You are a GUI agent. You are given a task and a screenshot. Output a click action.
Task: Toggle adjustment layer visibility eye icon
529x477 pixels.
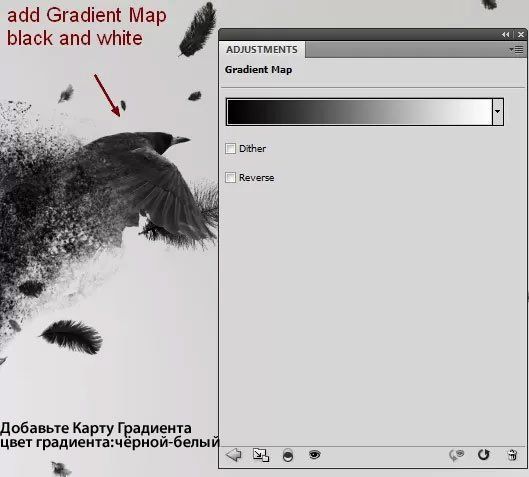(314, 455)
